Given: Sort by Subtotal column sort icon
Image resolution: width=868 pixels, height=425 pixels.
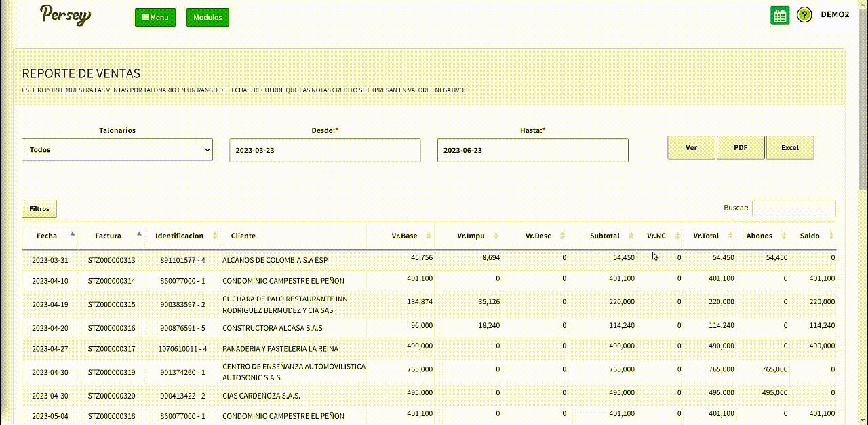Looking at the screenshot, I should tap(630, 236).
